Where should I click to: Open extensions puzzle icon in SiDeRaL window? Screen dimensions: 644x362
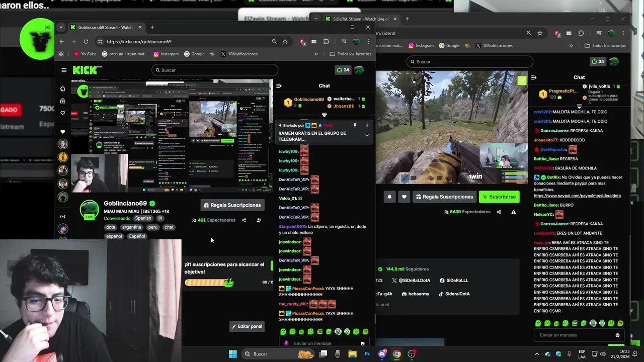point(581,33)
